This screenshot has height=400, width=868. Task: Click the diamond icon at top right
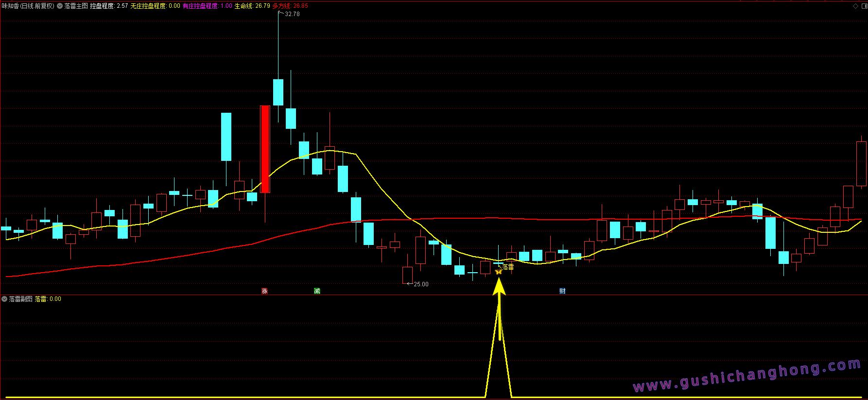coord(855,6)
